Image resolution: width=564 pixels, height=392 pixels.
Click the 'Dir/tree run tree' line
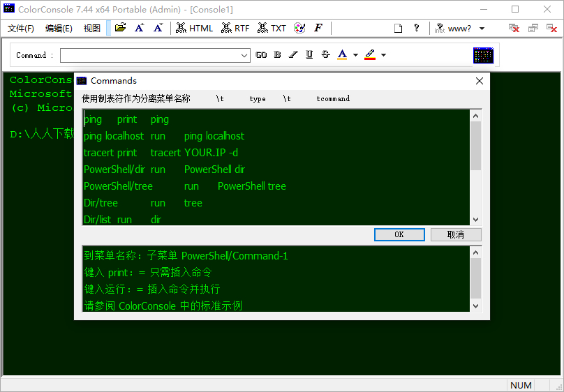pos(143,203)
